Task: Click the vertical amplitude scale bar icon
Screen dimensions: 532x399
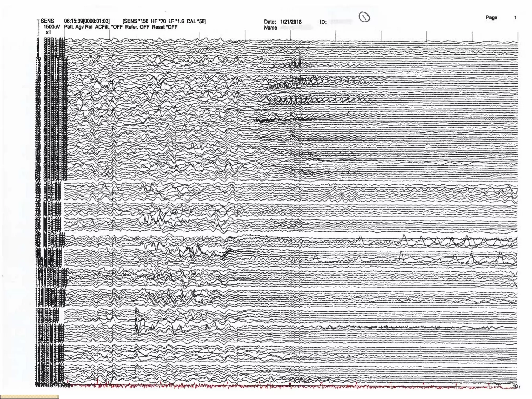Action: click(x=38, y=27)
